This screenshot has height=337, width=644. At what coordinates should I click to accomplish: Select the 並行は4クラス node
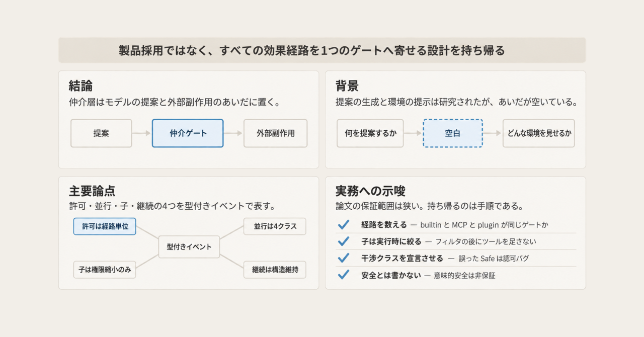[275, 226]
